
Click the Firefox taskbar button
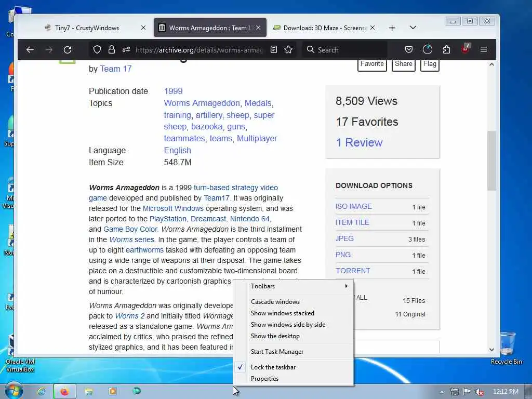pyautogui.click(x=64, y=392)
